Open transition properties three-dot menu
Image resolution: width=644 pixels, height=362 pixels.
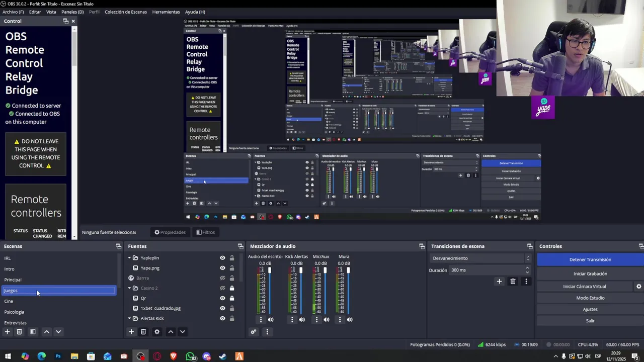526,282
